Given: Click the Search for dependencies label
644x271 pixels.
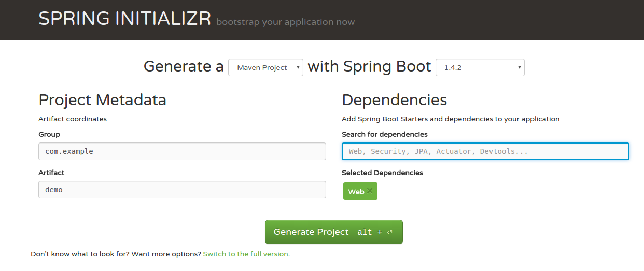Looking at the screenshot, I should coord(384,134).
